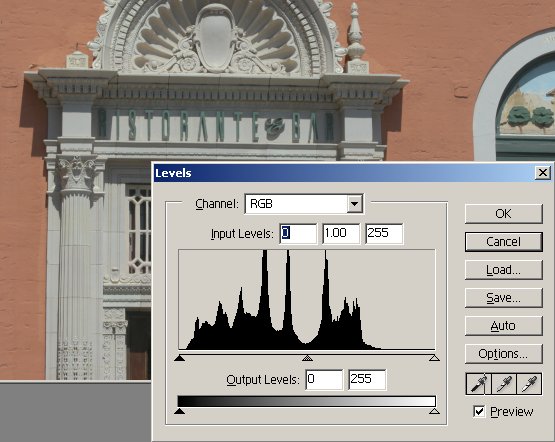Select the black point eyedropper
This screenshot has width=555, height=442.
click(478, 384)
